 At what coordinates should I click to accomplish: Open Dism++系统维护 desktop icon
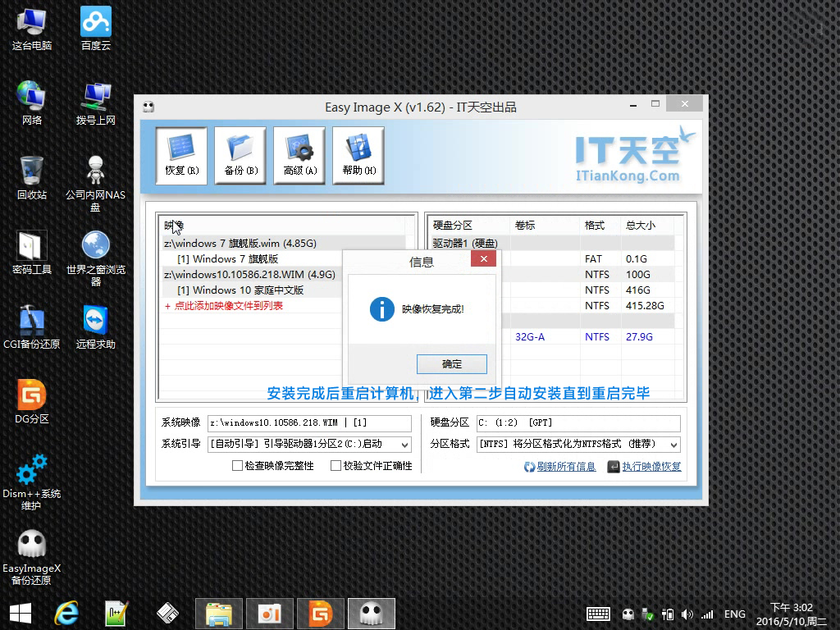click(x=32, y=482)
